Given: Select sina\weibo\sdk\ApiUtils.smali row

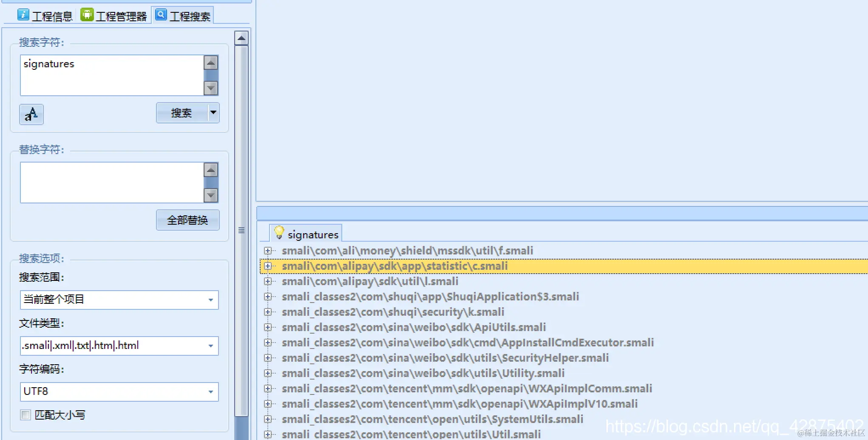Looking at the screenshot, I should 414,327.
